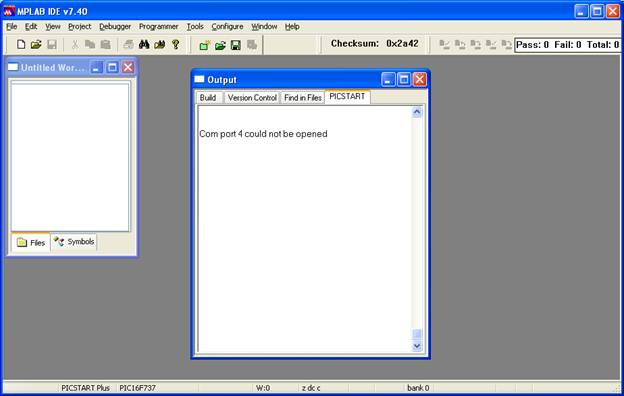
Task: Click the Cut scissors toolbar icon
Action: [74, 44]
